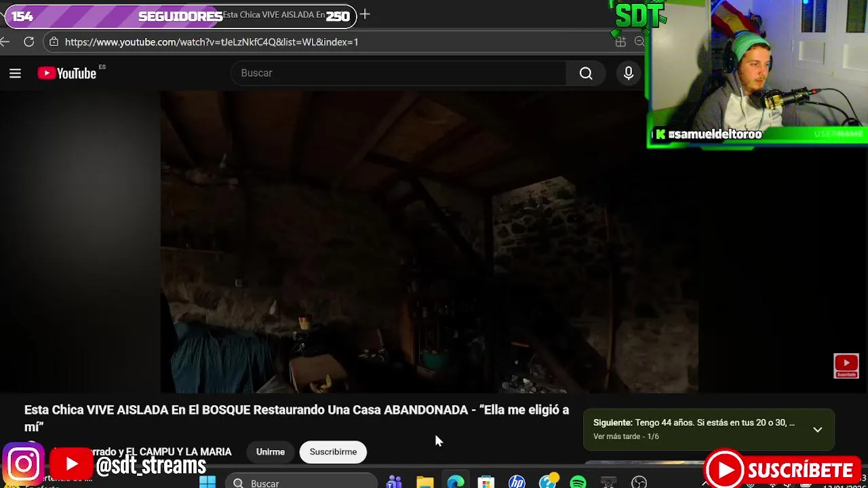View site info lock icon
This screenshot has height=488, width=868.
[x=54, y=42]
